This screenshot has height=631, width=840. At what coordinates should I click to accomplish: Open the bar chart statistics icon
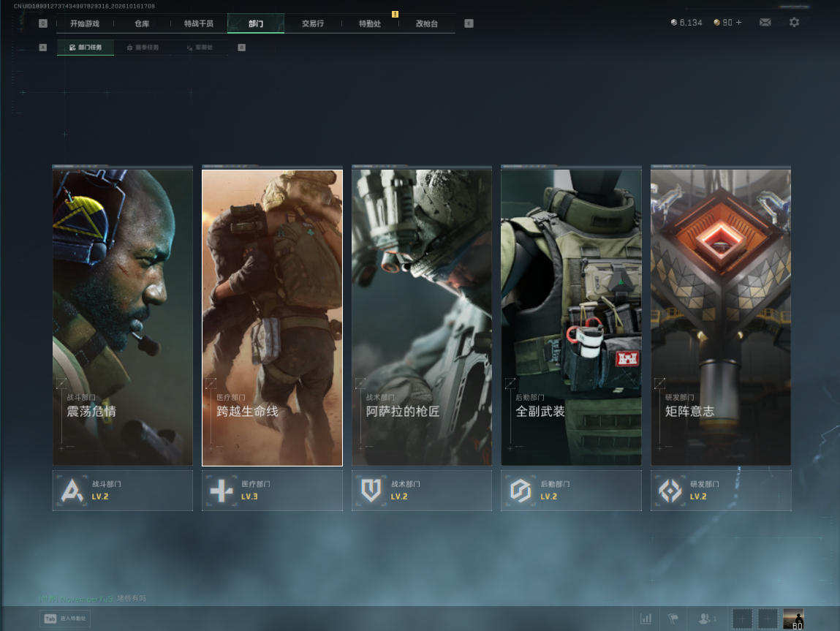tap(646, 619)
